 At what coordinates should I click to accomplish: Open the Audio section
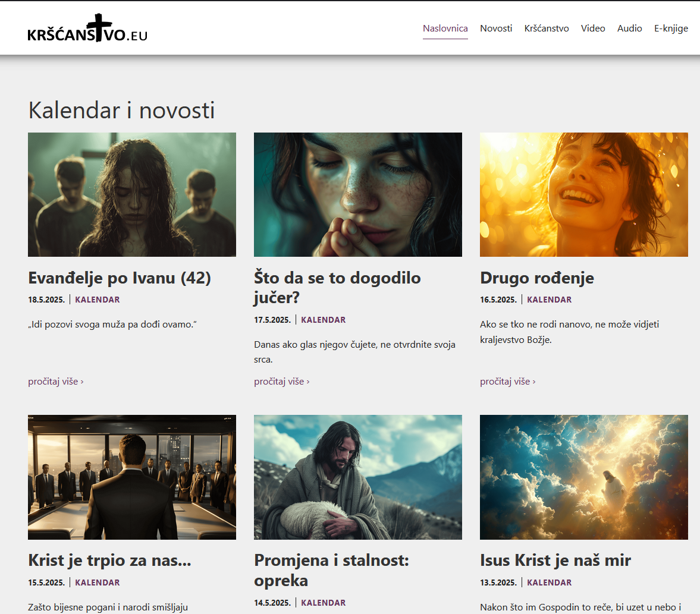[x=629, y=28]
